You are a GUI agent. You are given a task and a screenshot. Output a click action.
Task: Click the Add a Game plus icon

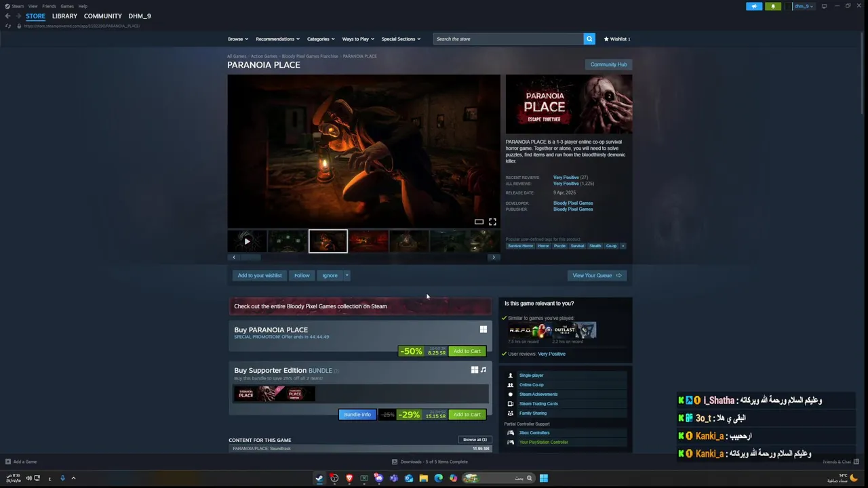pos(8,462)
